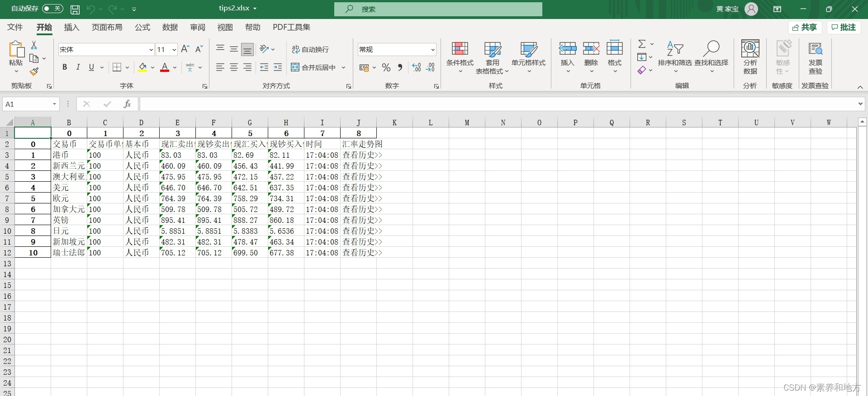Click the search (搜索) box
Screen dimensions: 868x396
438,9
